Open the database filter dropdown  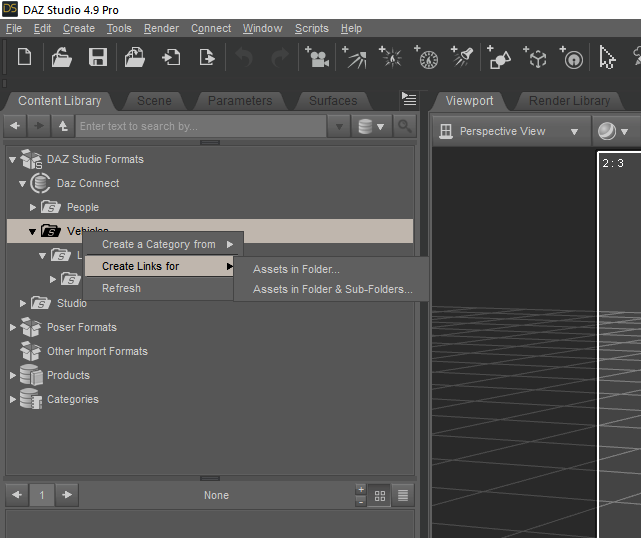pyautogui.click(x=371, y=126)
